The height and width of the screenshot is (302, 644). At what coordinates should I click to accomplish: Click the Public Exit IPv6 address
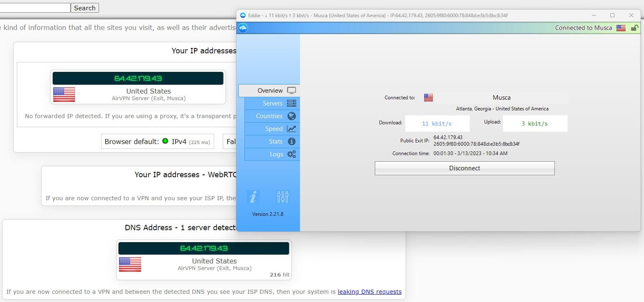(x=476, y=144)
